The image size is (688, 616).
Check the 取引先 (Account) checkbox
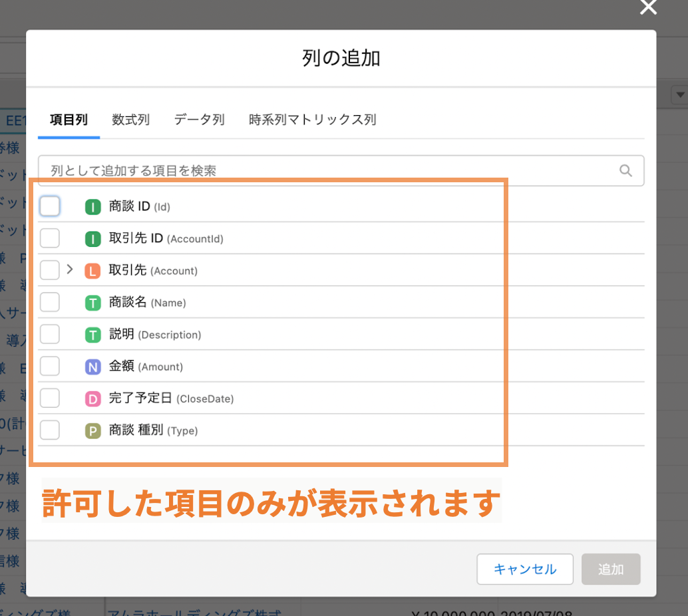point(50,270)
